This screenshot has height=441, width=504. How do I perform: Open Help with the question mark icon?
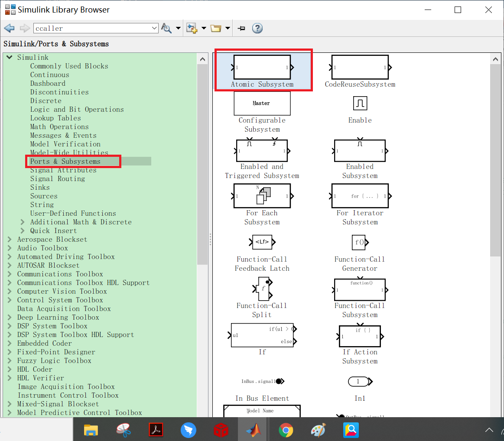click(x=257, y=28)
